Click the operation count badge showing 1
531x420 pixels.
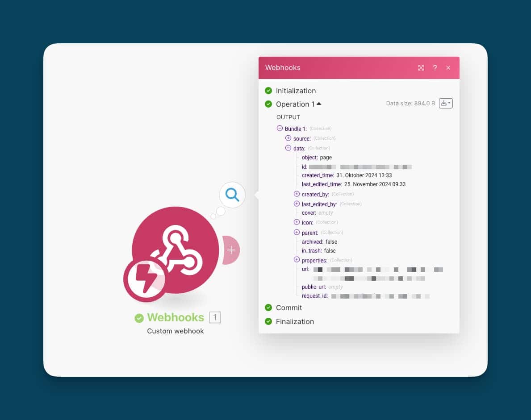[215, 317]
